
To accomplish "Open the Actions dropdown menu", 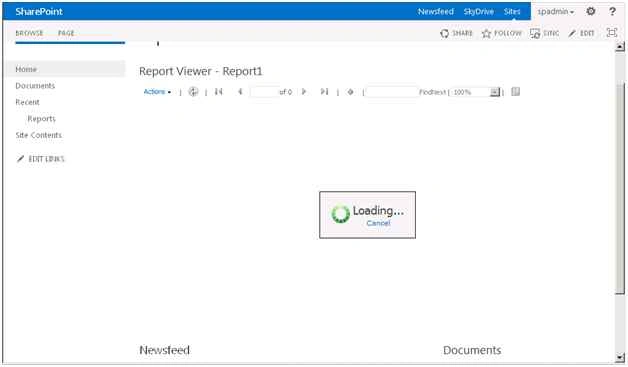I will 157,92.
